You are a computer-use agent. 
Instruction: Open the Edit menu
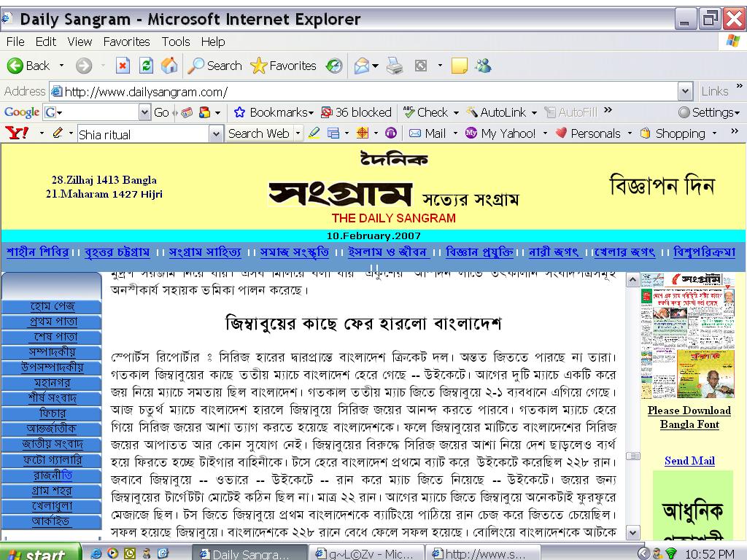click(x=46, y=42)
